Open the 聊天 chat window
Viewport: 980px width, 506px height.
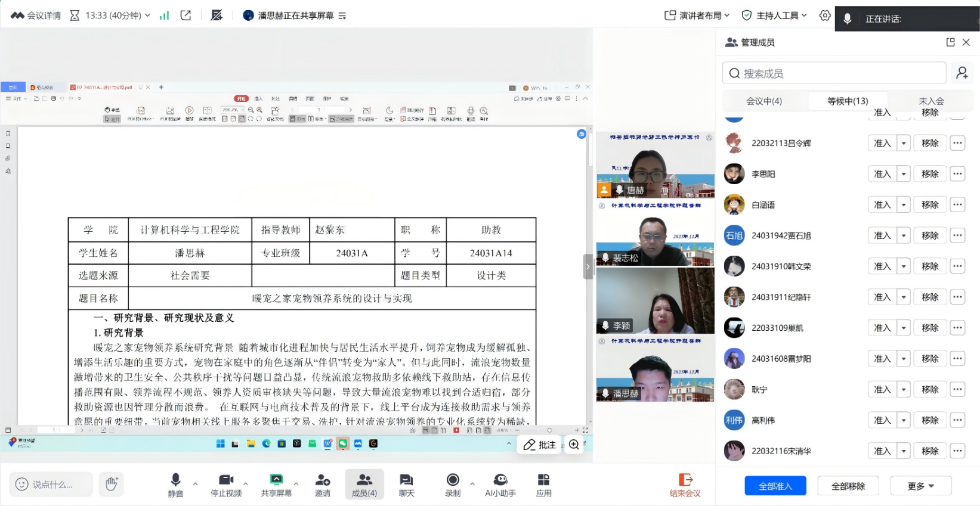(x=406, y=485)
